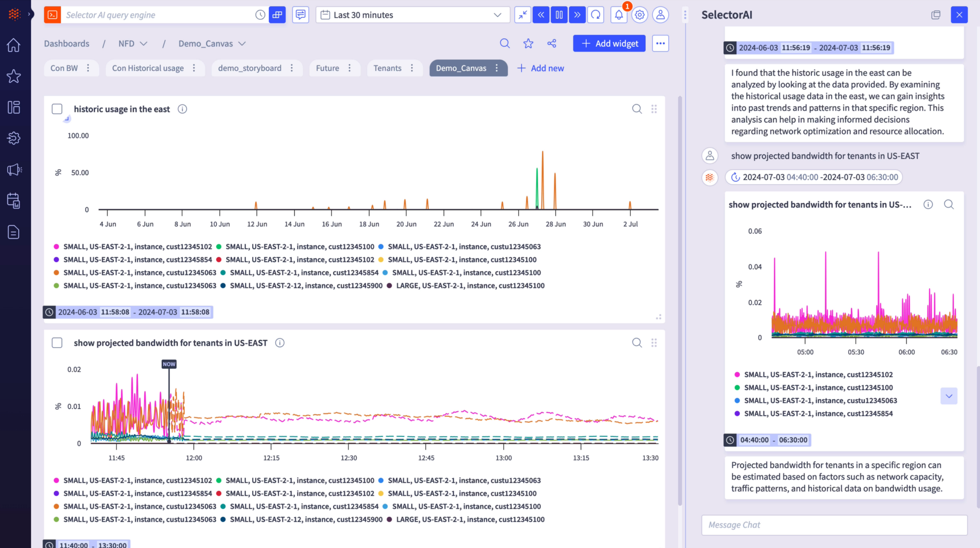Screen dimensions: 980x548
Task: Expand the chat legend chevron button
Action: coord(948,396)
